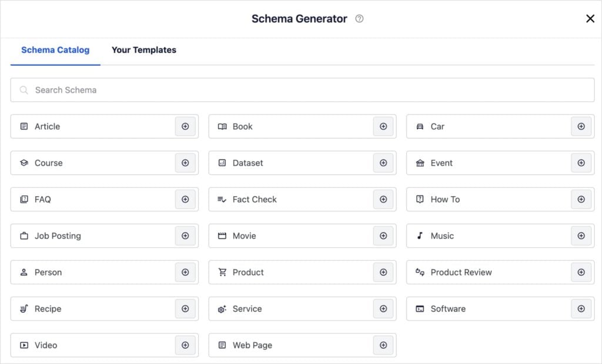Select the Video schema icon
This screenshot has width=602, height=364.
coord(24,345)
